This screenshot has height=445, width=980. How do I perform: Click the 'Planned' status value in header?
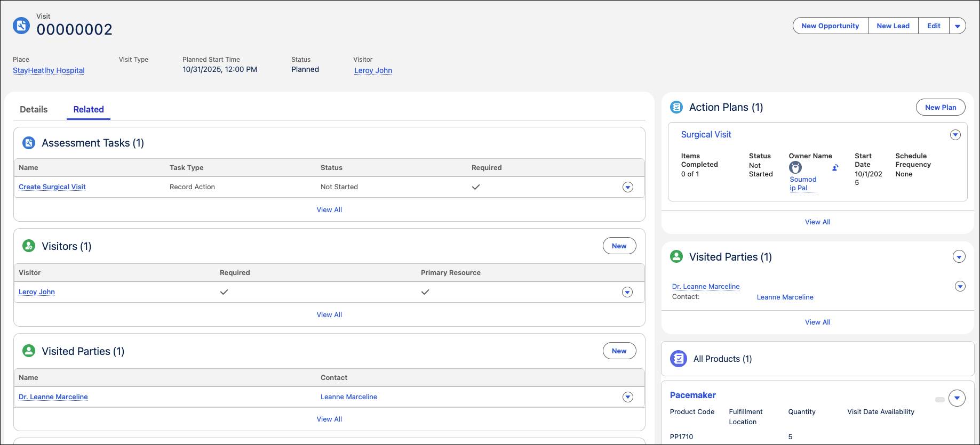pos(305,69)
